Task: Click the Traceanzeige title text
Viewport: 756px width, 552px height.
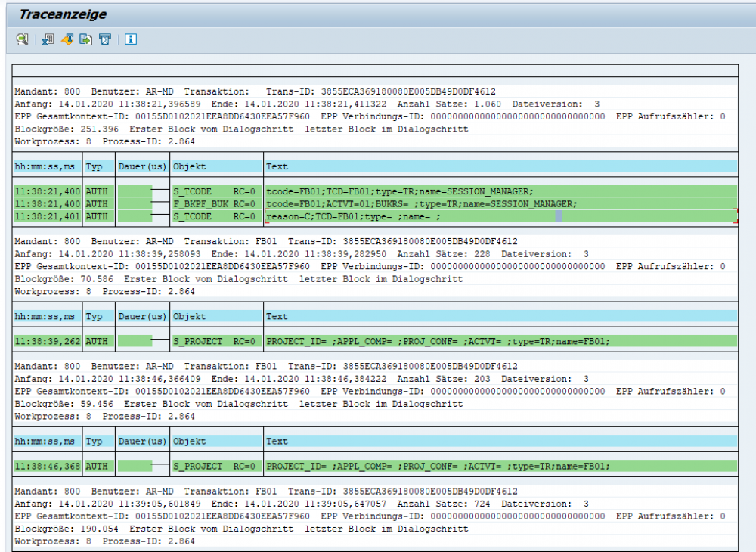Action: [x=63, y=14]
